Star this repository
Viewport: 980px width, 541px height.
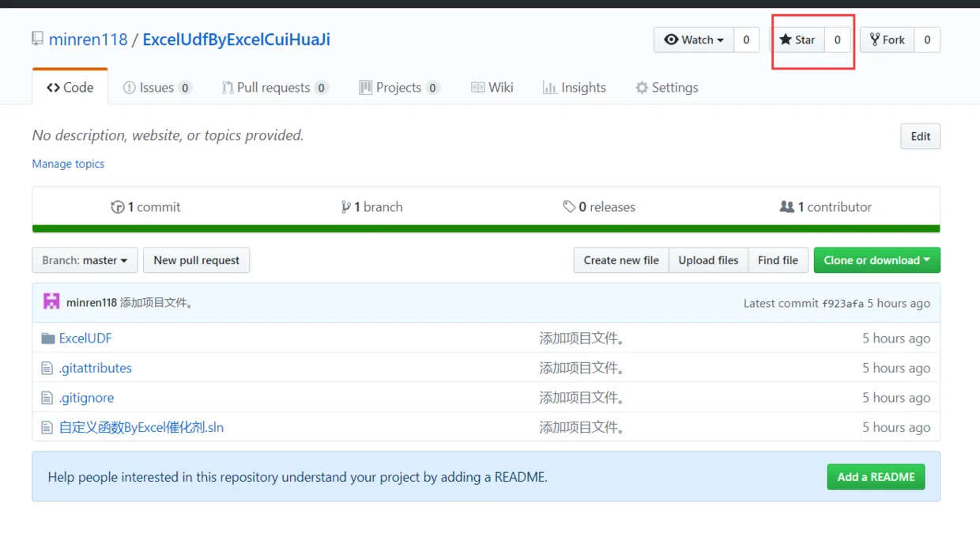tap(797, 40)
